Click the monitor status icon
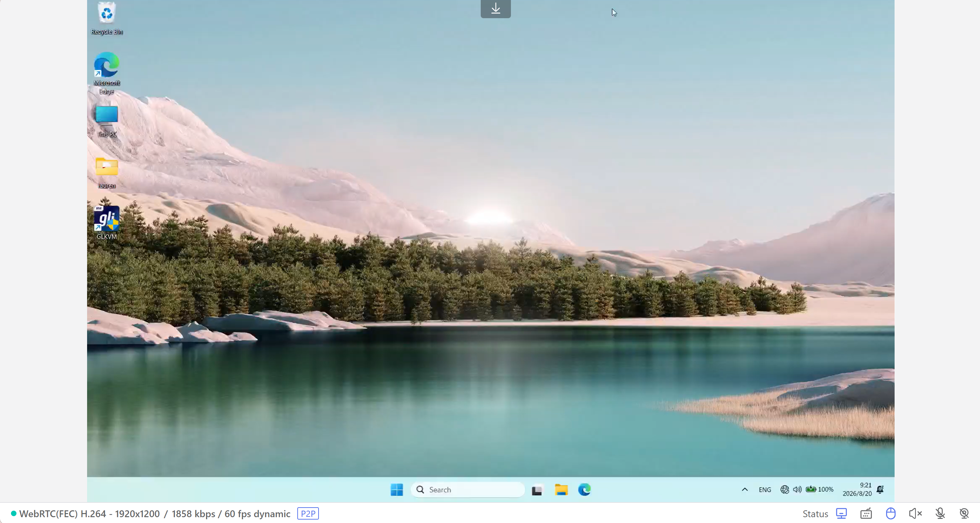This screenshot has height=523, width=980. click(x=841, y=513)
